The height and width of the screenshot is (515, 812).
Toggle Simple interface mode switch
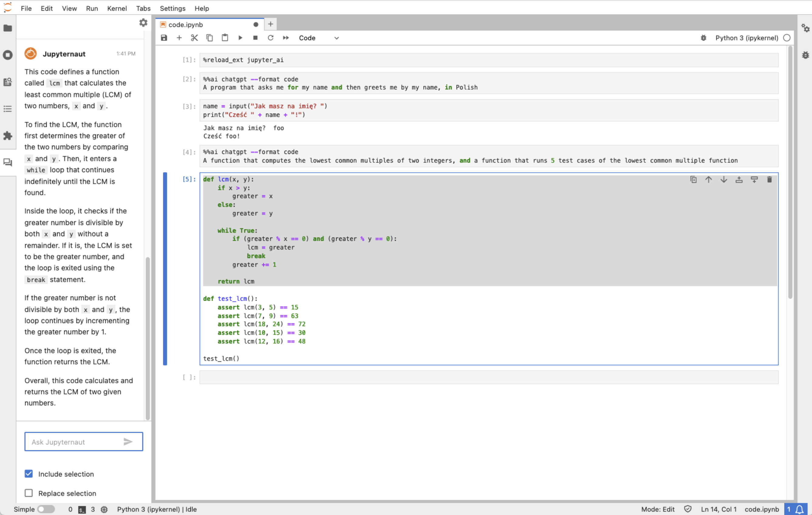coord(46,509)
